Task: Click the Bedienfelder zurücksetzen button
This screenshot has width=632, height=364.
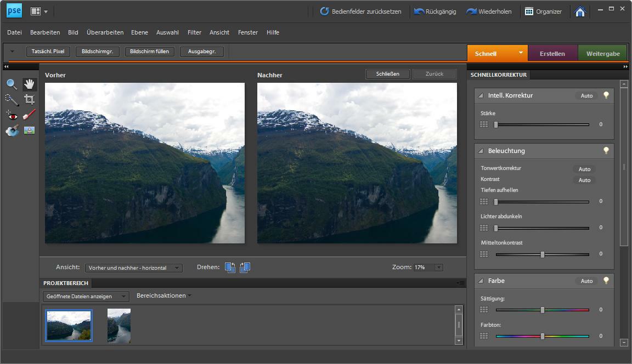Action: 361,11
